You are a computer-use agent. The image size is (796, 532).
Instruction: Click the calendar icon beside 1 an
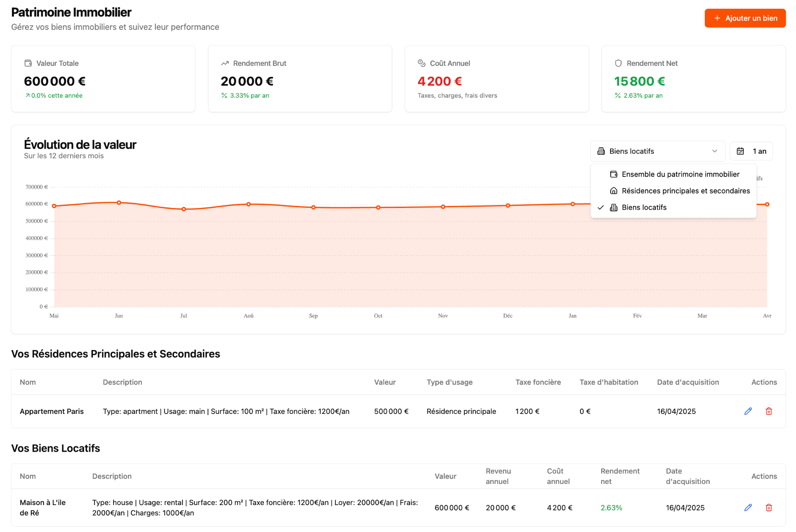740,151
